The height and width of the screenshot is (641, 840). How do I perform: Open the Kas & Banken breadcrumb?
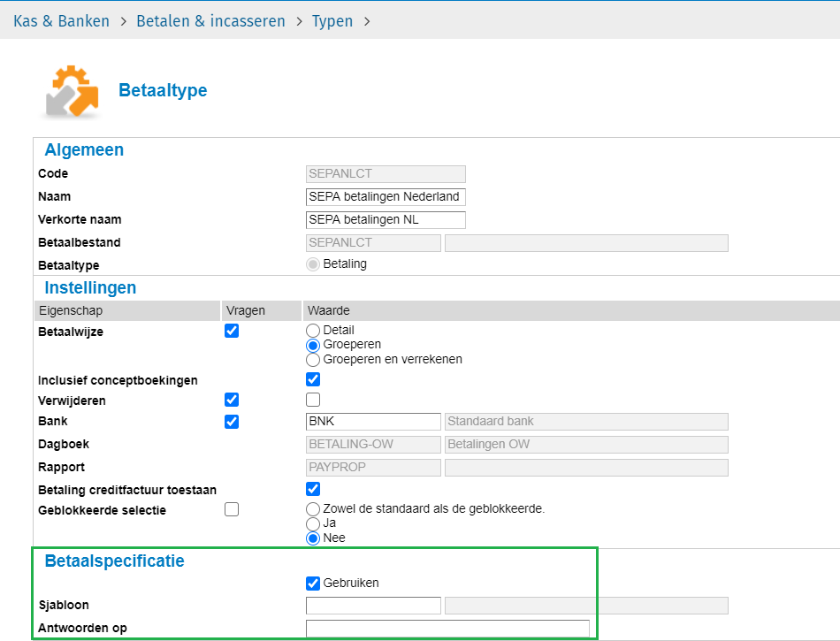pos(61,20)
